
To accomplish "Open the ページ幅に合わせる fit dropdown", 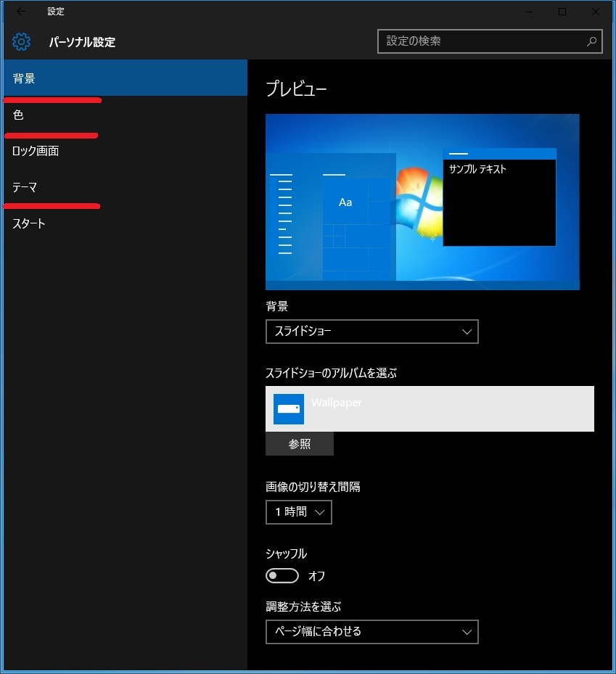I will tap(371, 631).
